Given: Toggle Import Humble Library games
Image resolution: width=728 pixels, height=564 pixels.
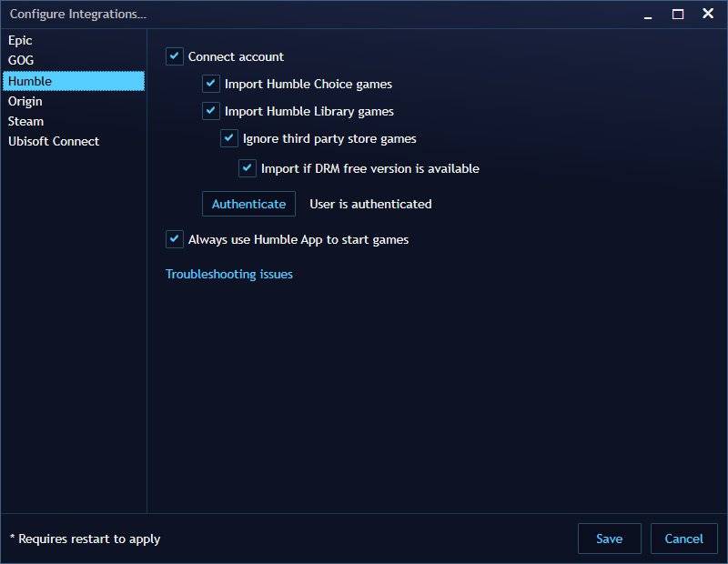Looking at the screenshot, I should 210,111.
